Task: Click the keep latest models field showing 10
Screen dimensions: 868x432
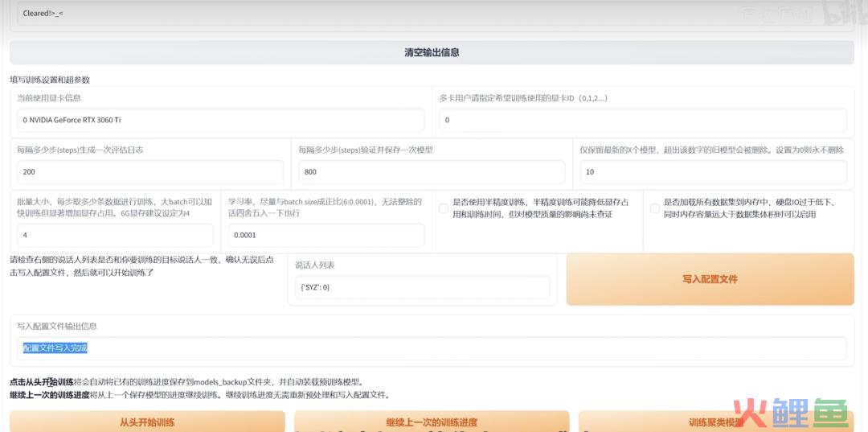Action: coord(713,171)
